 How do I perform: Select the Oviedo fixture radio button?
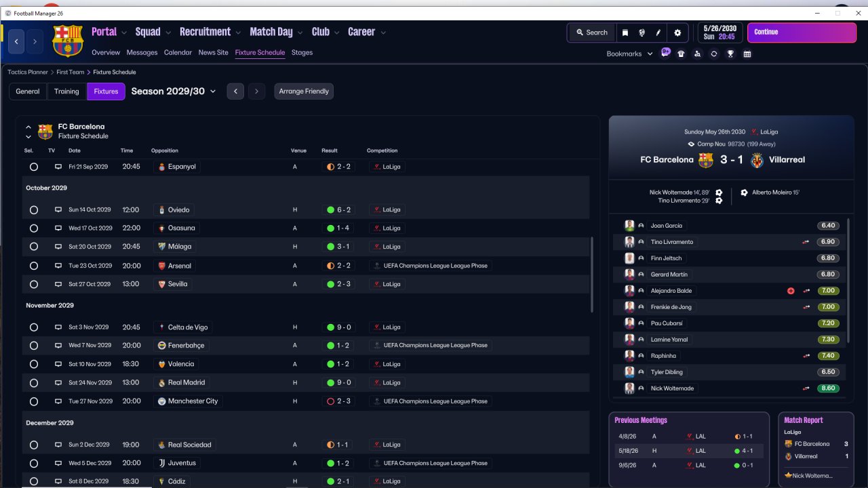tap(34, 210)
